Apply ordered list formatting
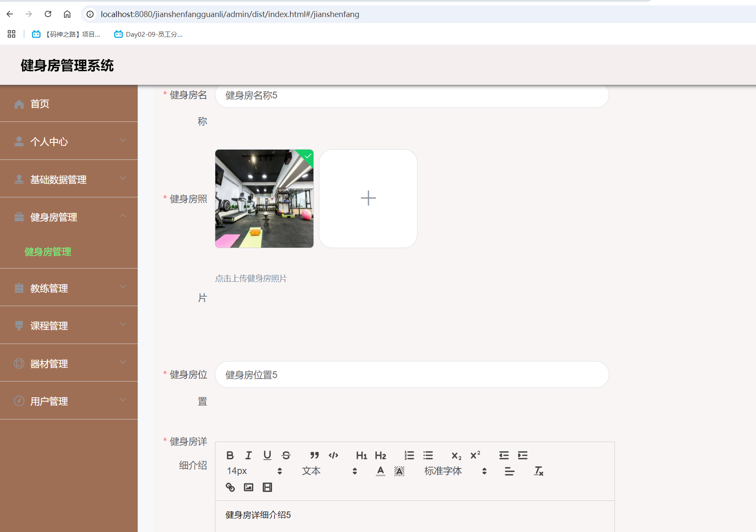Viewport: 756px width, 532px height. [408, 455]
